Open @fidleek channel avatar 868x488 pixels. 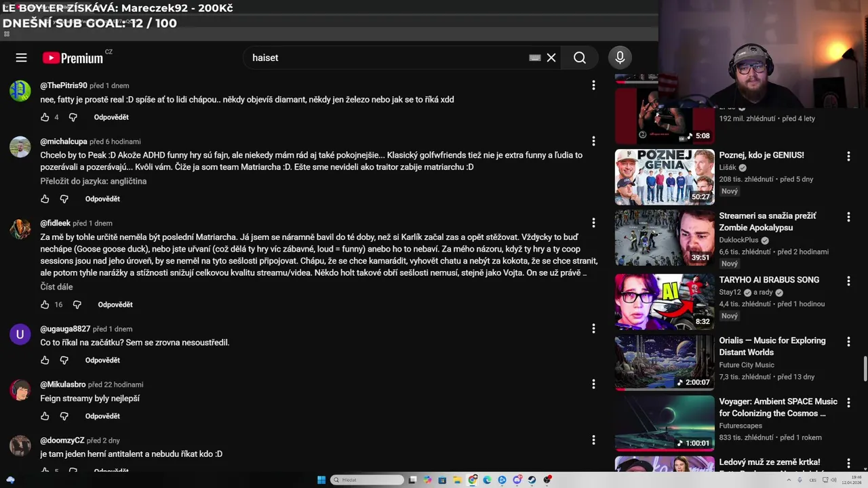(20, 228)
